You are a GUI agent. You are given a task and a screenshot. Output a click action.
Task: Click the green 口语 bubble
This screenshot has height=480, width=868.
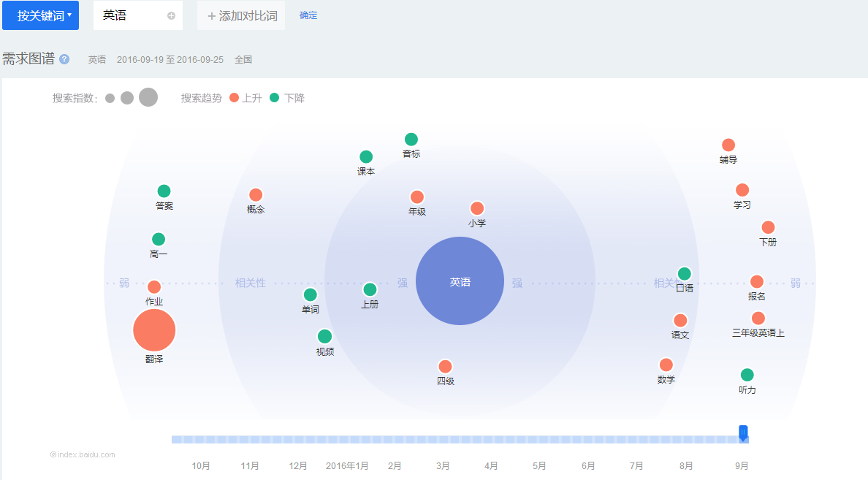click(684, 274)
